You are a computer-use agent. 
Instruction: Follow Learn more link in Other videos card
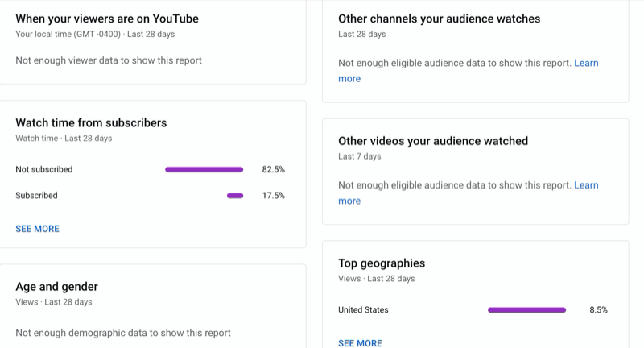tap(586, 185)
